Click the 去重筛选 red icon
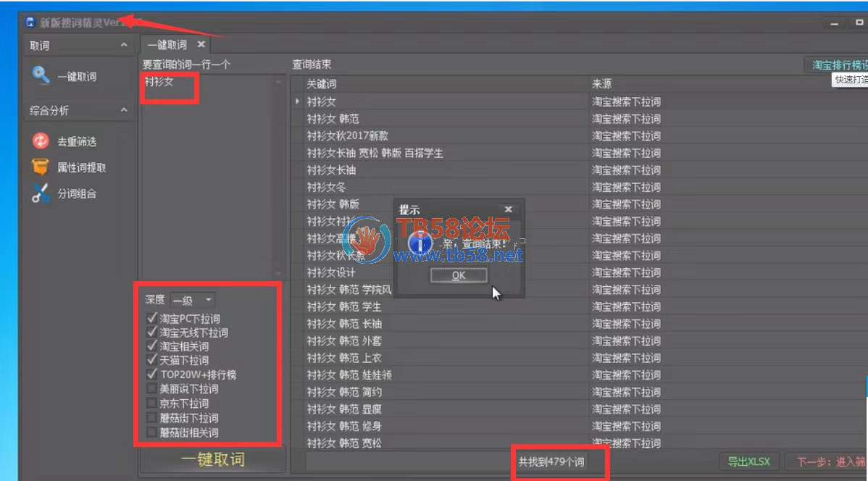Image resolution: width=868 pixels, height=481 pixels. point(41,141)
